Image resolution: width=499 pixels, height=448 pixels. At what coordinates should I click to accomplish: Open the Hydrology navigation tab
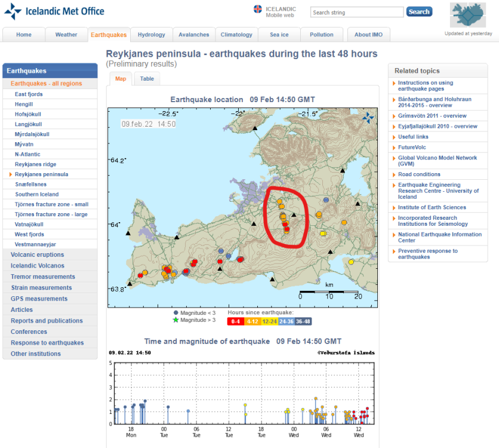152,35
